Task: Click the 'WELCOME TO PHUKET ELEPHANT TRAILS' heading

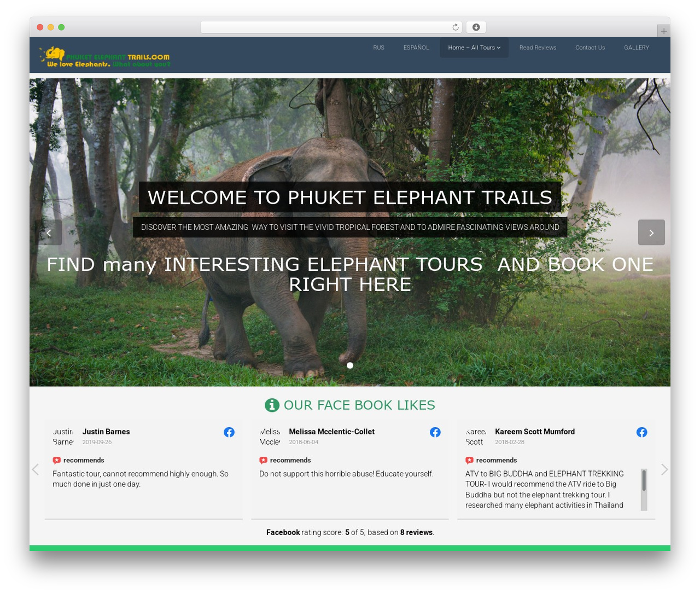Action: click(350, 197)
